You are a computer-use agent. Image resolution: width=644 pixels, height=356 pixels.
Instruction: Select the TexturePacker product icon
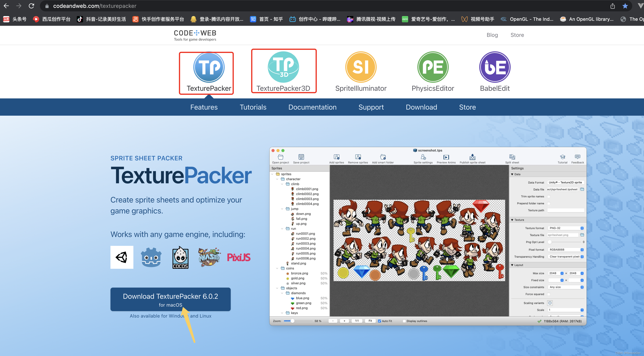point(209,67)
